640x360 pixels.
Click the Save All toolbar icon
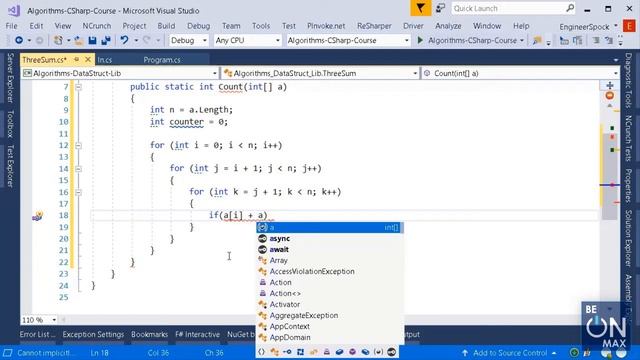106,40
